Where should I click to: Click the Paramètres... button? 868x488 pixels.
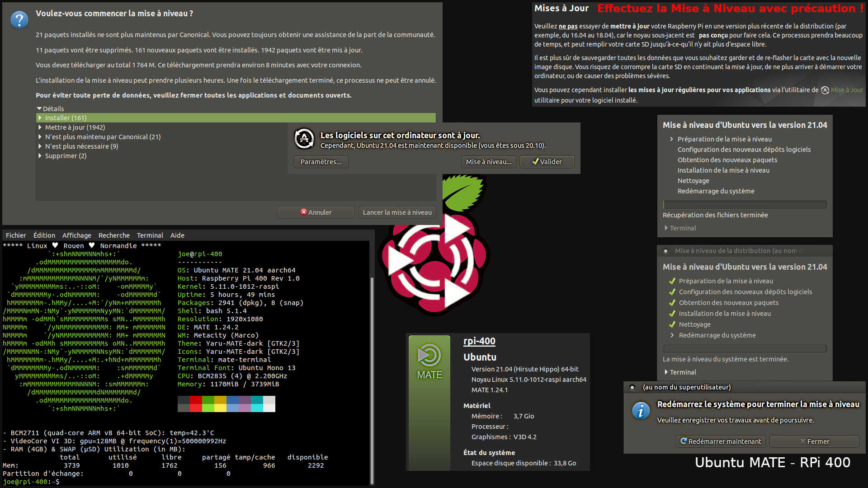tap(321, 162)
